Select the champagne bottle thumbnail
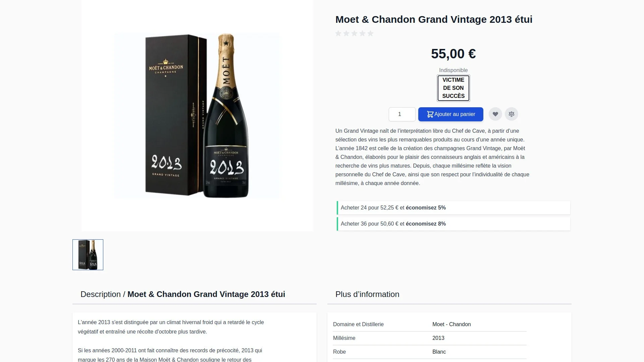The height and width of the screenshot is (362, 644). click(88, 254)
